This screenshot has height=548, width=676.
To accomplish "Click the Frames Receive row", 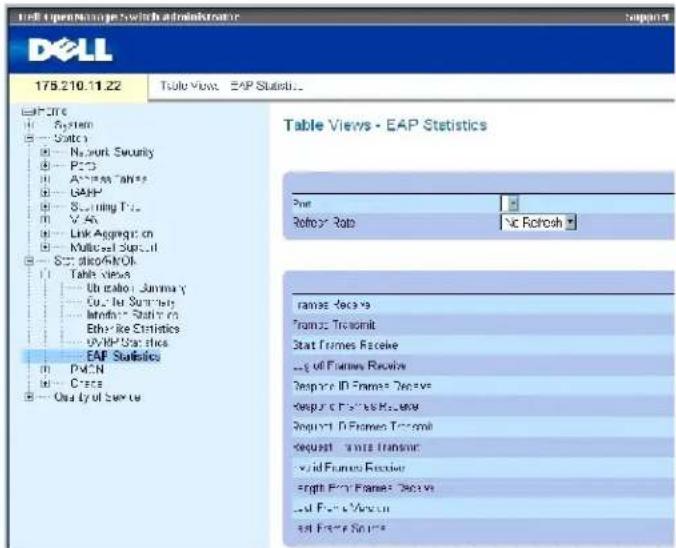I will [482, 305].
